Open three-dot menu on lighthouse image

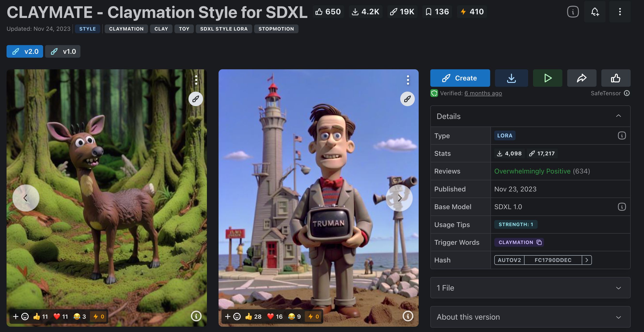pos(408,80)
